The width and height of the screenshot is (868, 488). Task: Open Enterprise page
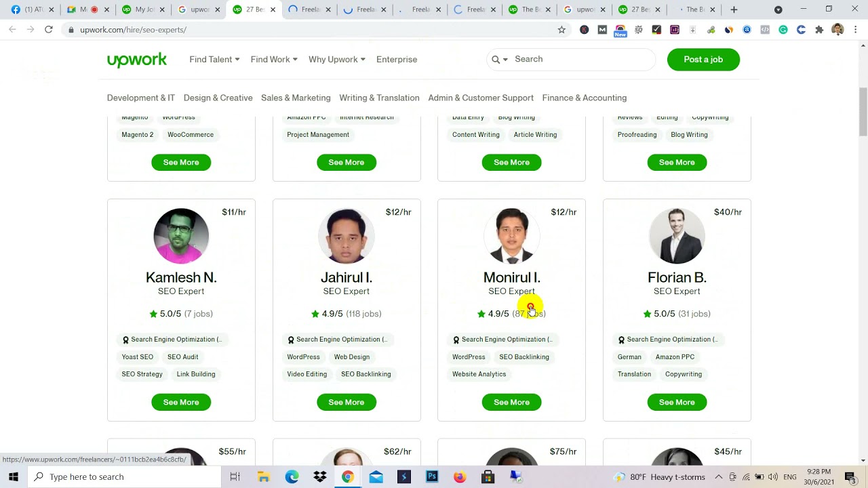coord(397,60)
